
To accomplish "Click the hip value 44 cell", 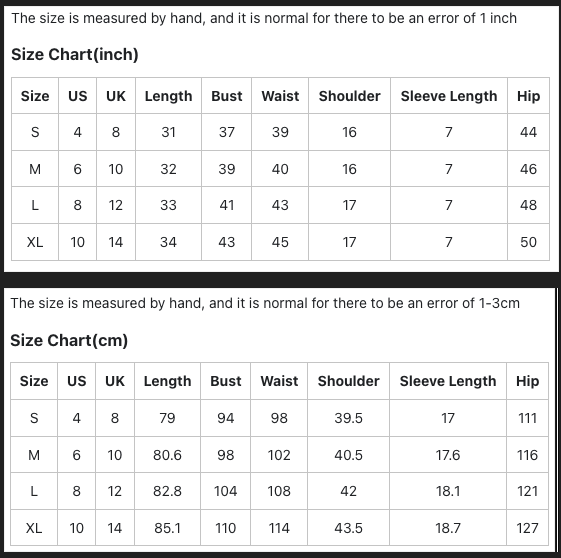I will click(x=528, y=132).
